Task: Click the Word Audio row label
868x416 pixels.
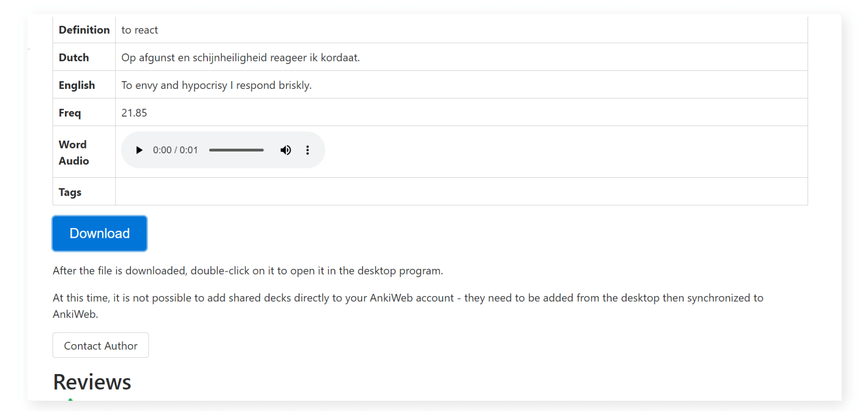Action: [x=74, y=152]
